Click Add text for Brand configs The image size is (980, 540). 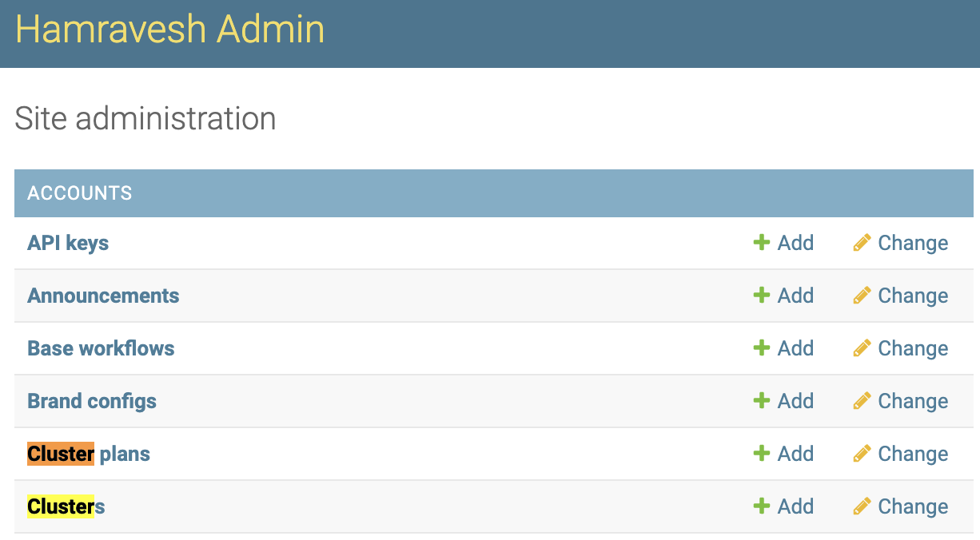coord(795,401)
